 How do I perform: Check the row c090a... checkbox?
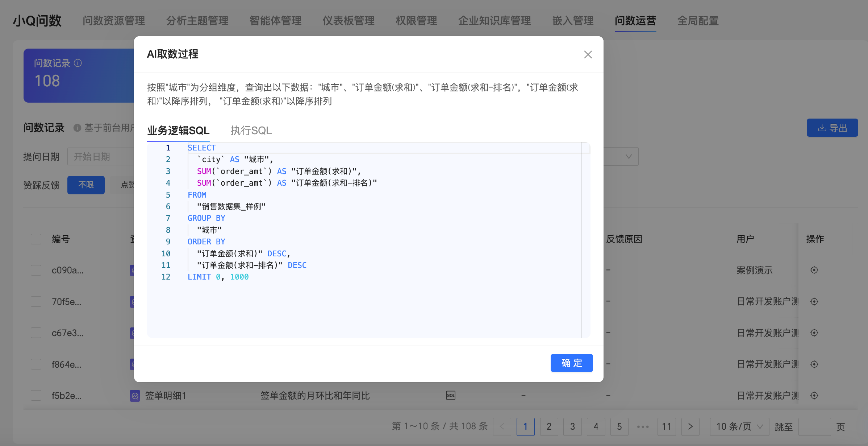tap(36, 270)
